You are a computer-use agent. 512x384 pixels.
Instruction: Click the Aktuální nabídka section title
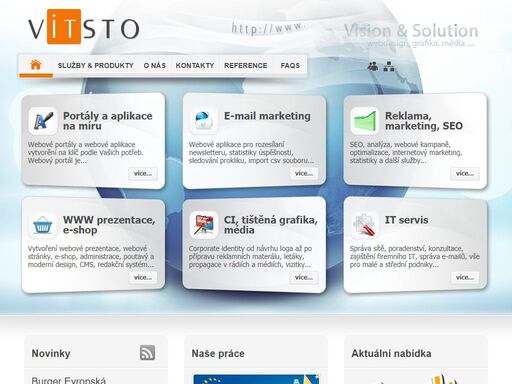(x=391, y=353)
